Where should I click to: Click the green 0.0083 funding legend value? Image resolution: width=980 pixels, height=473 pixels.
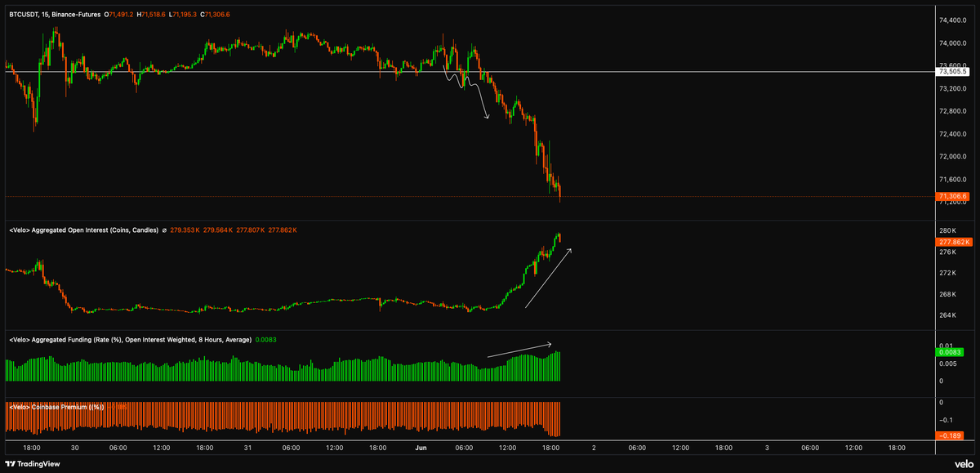pyautogui.click(x=265, y=339)
